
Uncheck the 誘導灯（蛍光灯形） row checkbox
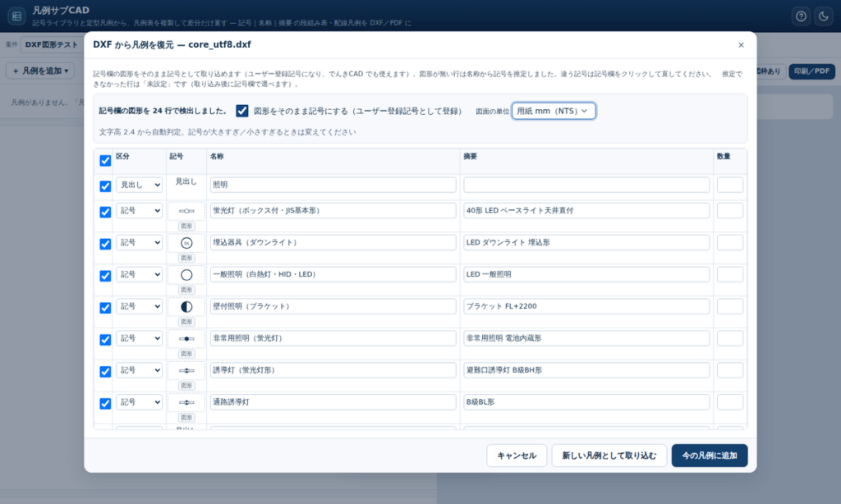(105, 372)
